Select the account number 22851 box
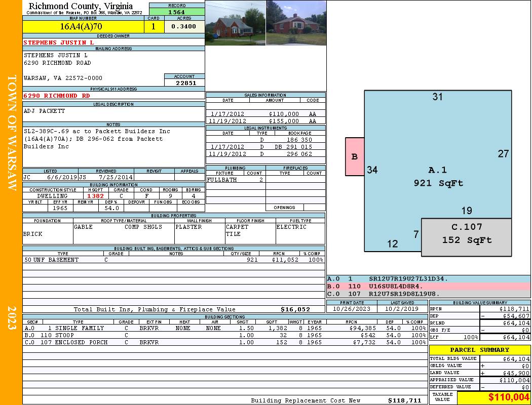 pos(184,83)
